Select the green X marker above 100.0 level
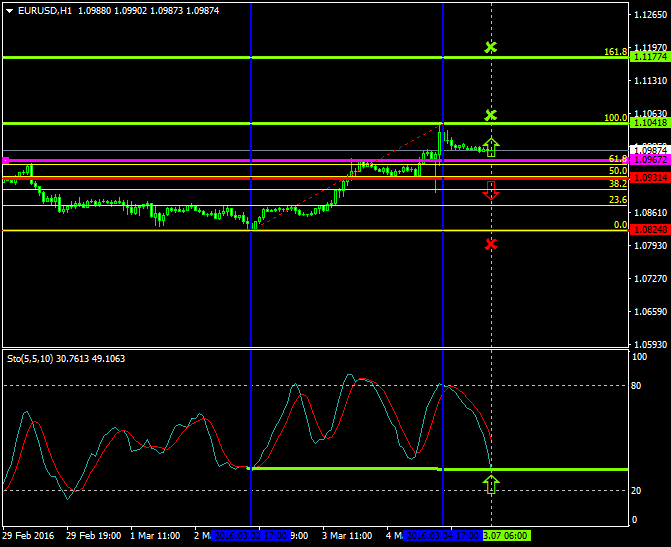The width and height of the screenshot is (671, 547). pos(490,115)
